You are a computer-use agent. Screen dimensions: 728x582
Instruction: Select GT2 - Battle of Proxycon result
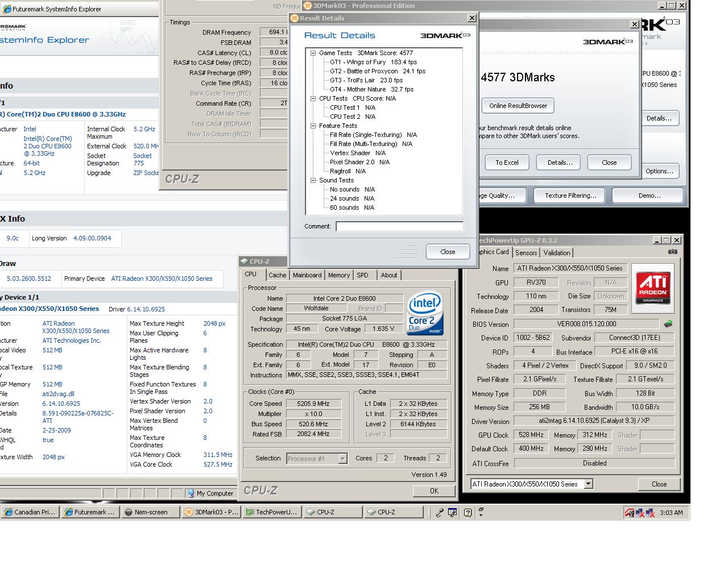[x=378, y=71]
